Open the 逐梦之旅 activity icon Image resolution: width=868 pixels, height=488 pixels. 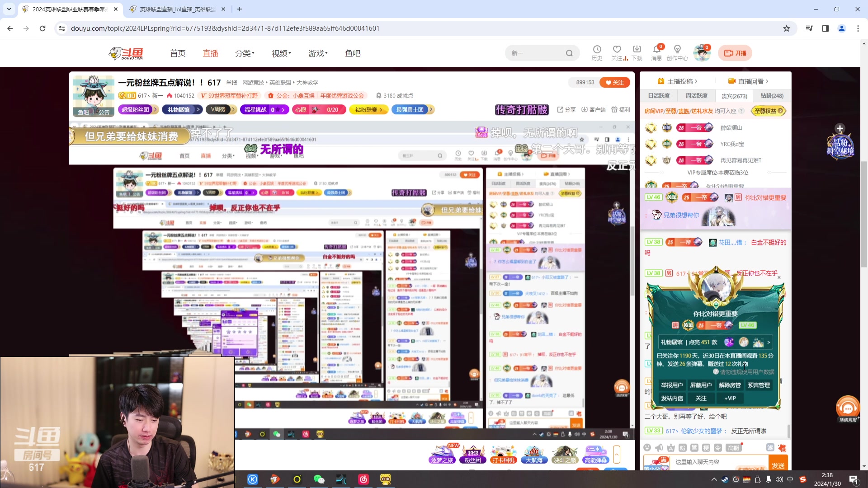pos(442,454)
